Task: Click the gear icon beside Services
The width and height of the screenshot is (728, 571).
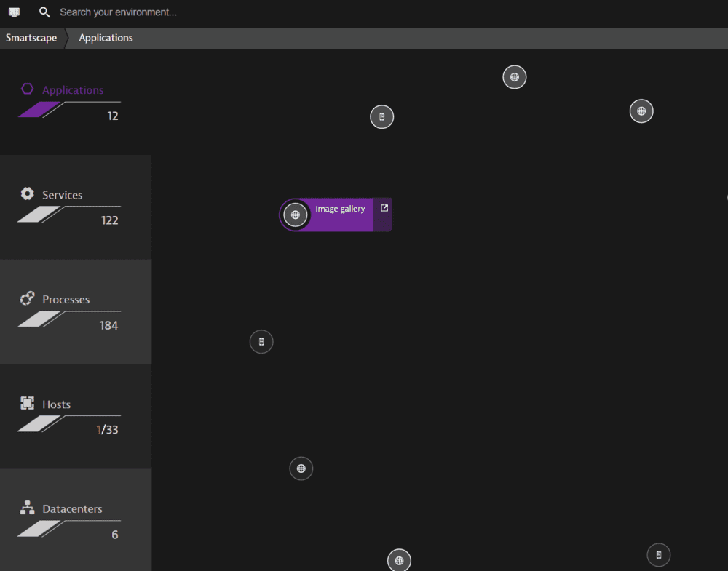Action: 27,193
